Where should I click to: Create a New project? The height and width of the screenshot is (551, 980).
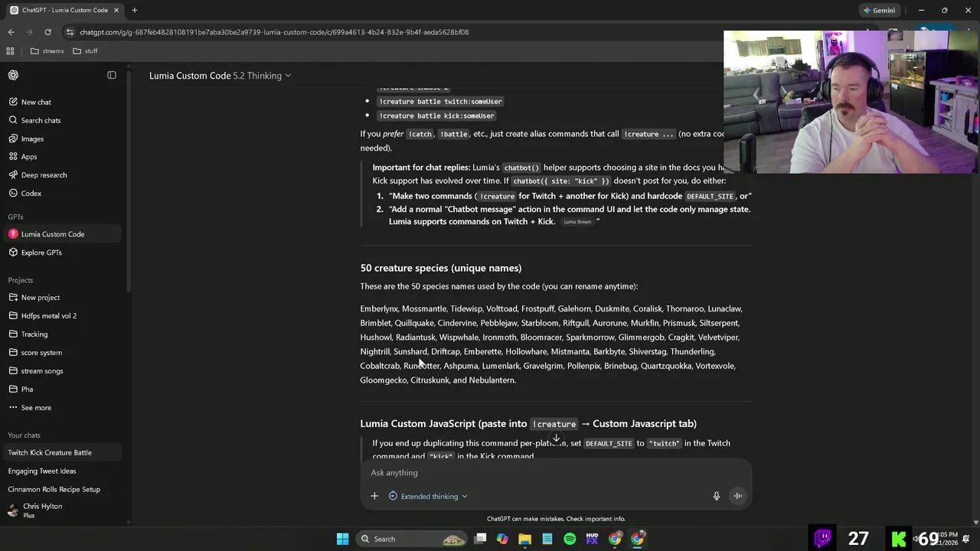41,298
